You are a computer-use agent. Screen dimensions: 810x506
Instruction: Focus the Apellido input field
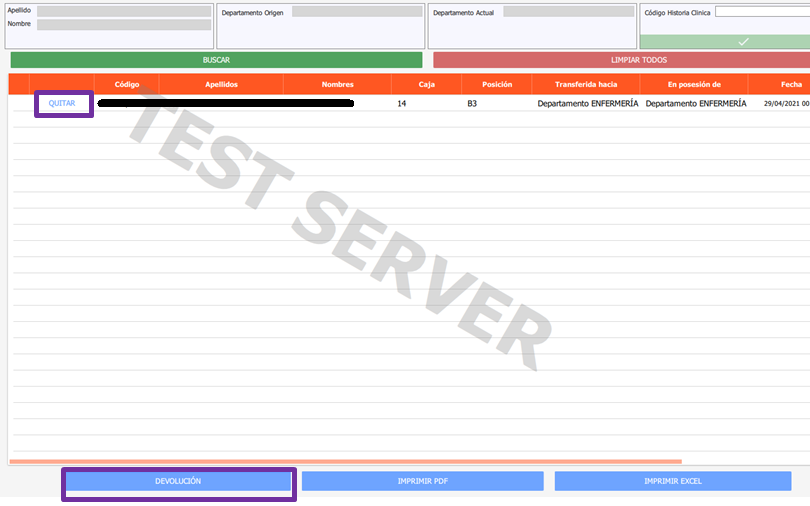pyautogui.click(x=124, y=11)
